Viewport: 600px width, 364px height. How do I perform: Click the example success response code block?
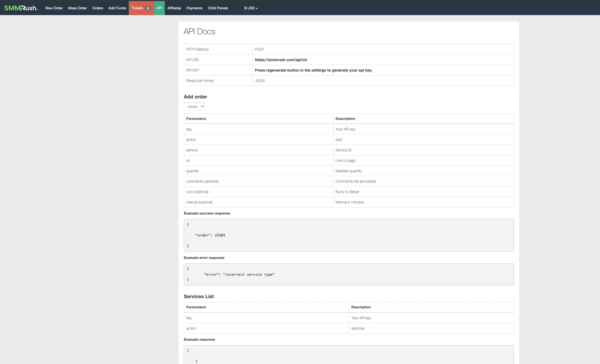(349, 235)
